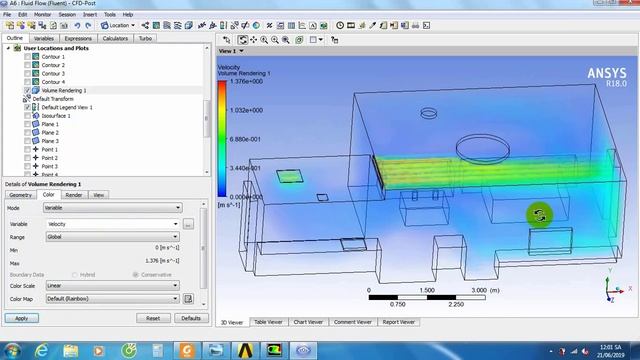Image resolution: width=640 pixels, height=360 pixels.
Task: Click the Table toolbar icon
Action: pos(291,25)
